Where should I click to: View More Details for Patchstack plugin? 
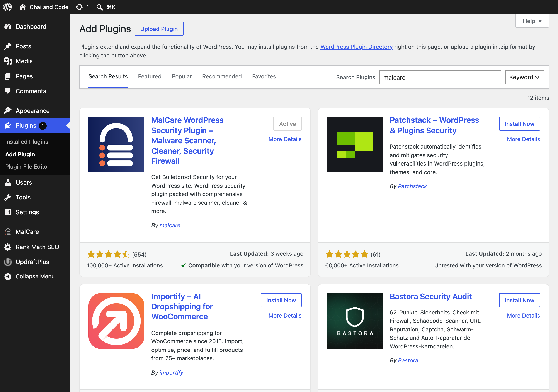coord(523,139)
